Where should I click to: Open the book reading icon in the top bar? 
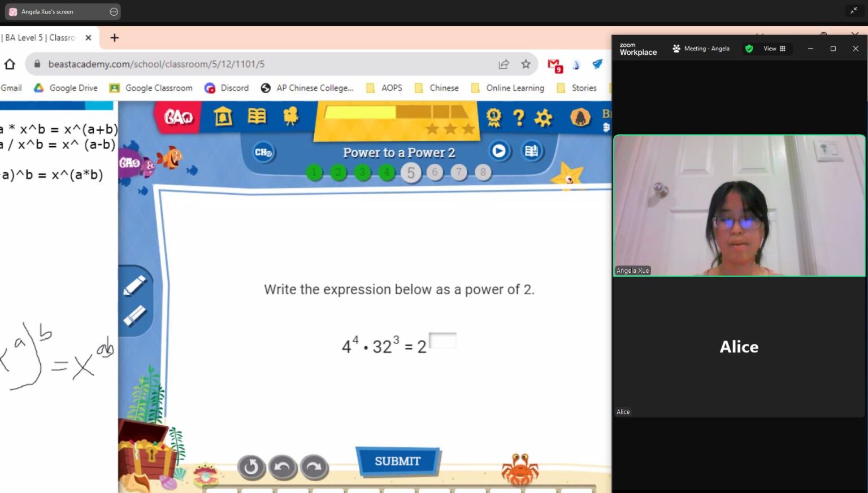pos(257,116)
